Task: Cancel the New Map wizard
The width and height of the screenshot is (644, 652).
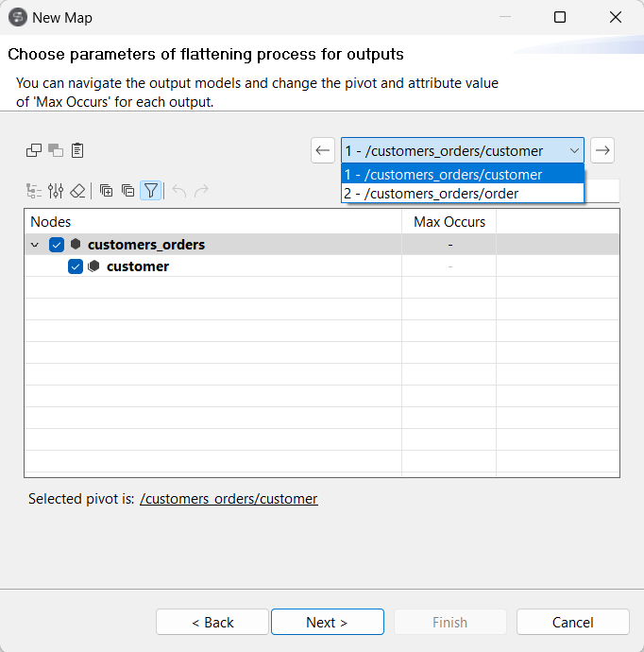Action: [x=572, y=622]
